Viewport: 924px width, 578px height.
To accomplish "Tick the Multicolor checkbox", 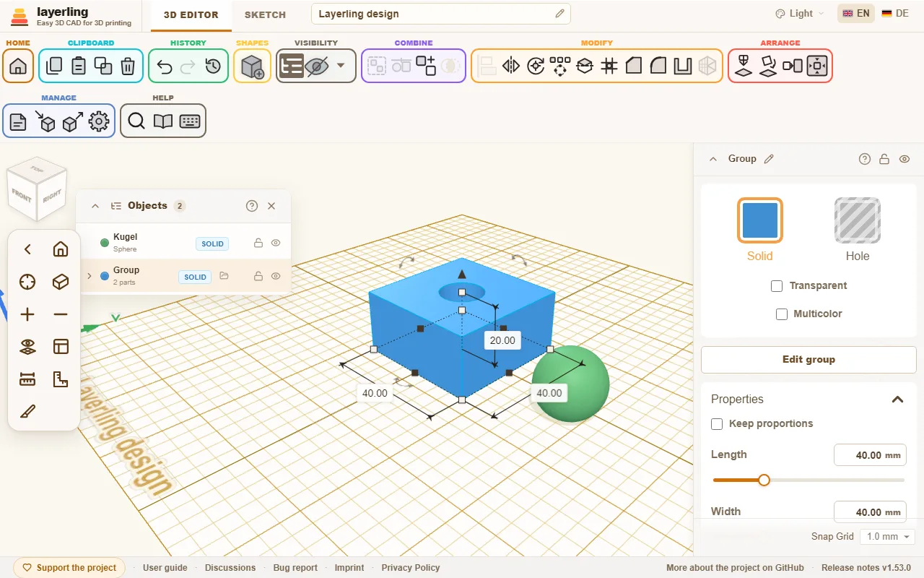I will pyautogui.click(x=781, y=314).
